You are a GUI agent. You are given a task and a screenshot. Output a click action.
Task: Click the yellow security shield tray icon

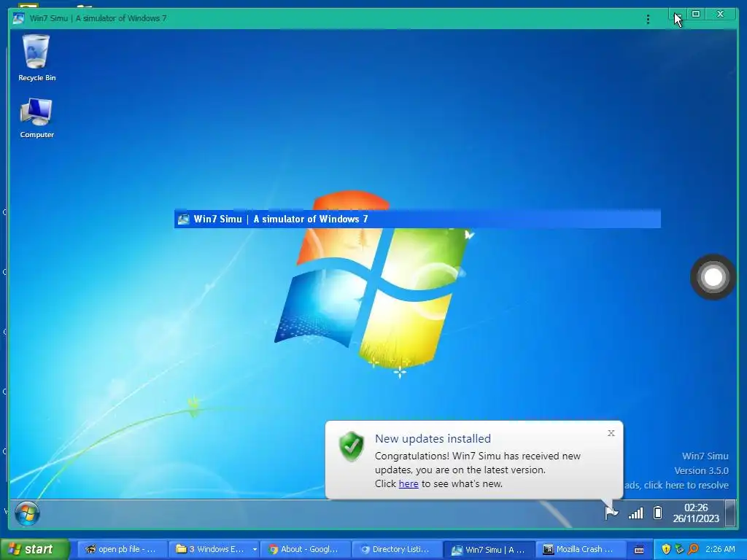point(666,549)
